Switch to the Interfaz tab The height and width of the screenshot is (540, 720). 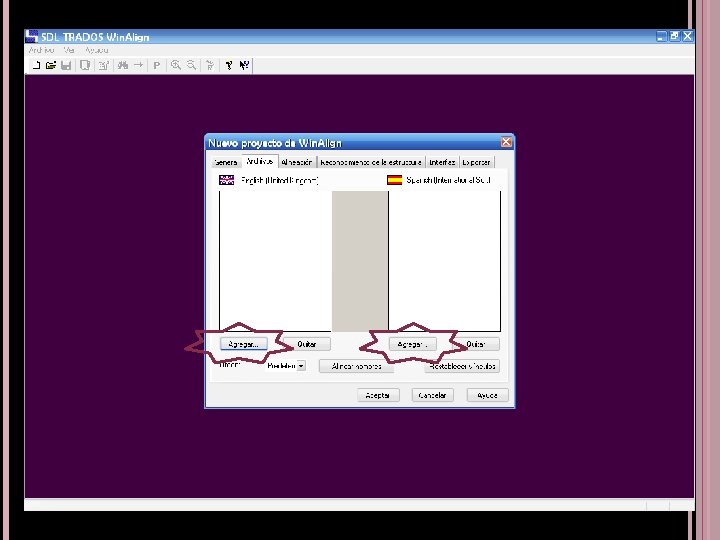(442, 163)
